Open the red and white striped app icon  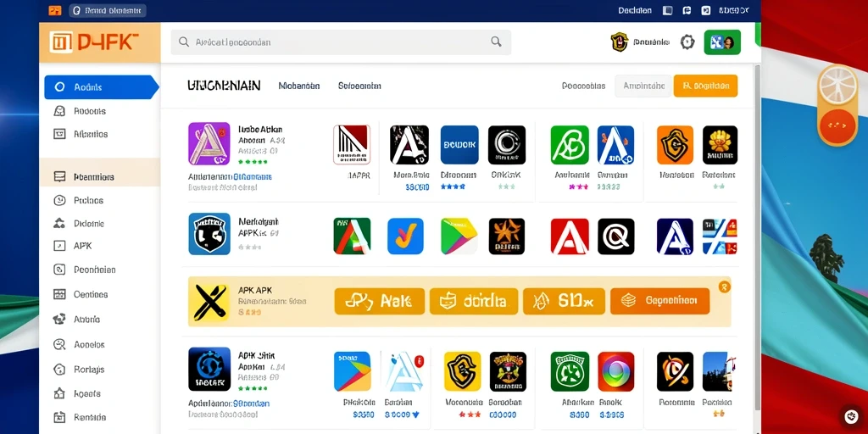click(351, 144)
